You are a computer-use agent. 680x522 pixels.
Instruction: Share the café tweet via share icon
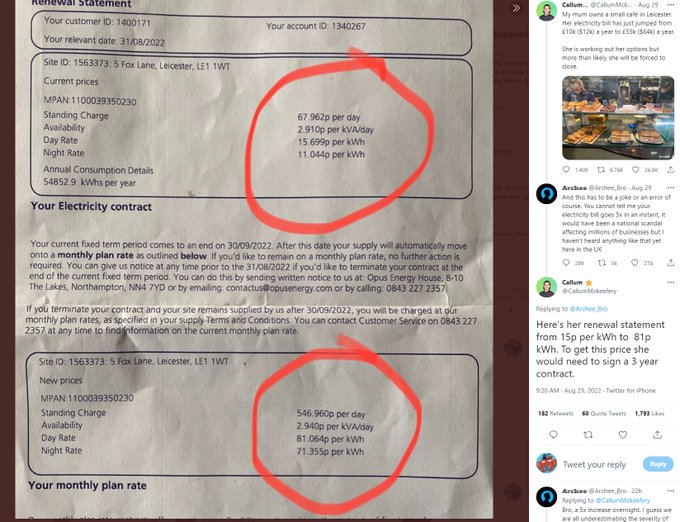click(x=670, y=170)
